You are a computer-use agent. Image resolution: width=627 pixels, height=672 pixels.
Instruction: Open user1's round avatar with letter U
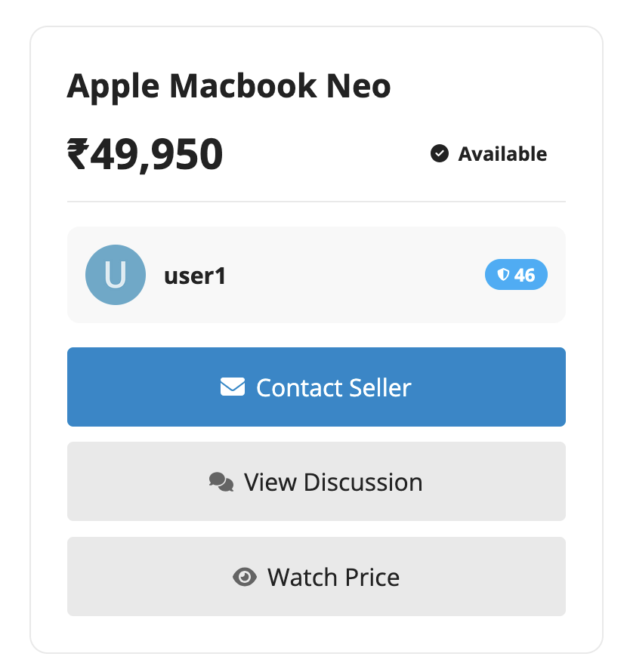[115, 275]
